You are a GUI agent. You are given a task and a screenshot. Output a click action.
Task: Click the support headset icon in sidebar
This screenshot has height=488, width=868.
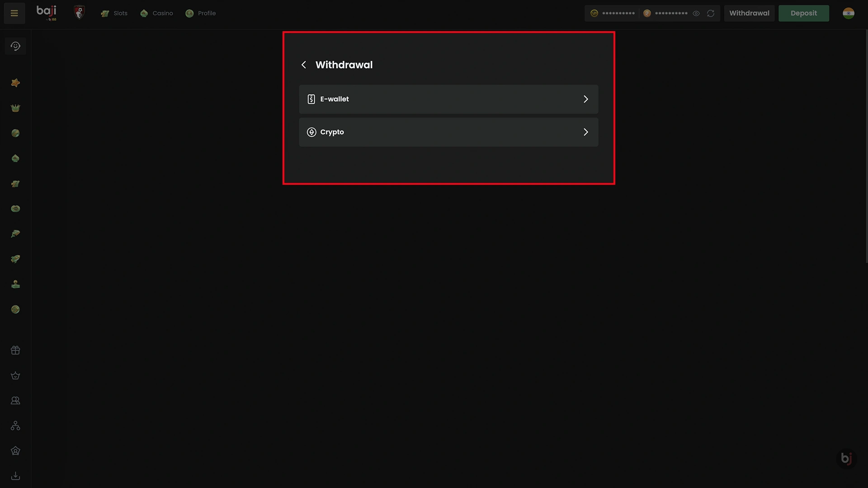(15, 46)
